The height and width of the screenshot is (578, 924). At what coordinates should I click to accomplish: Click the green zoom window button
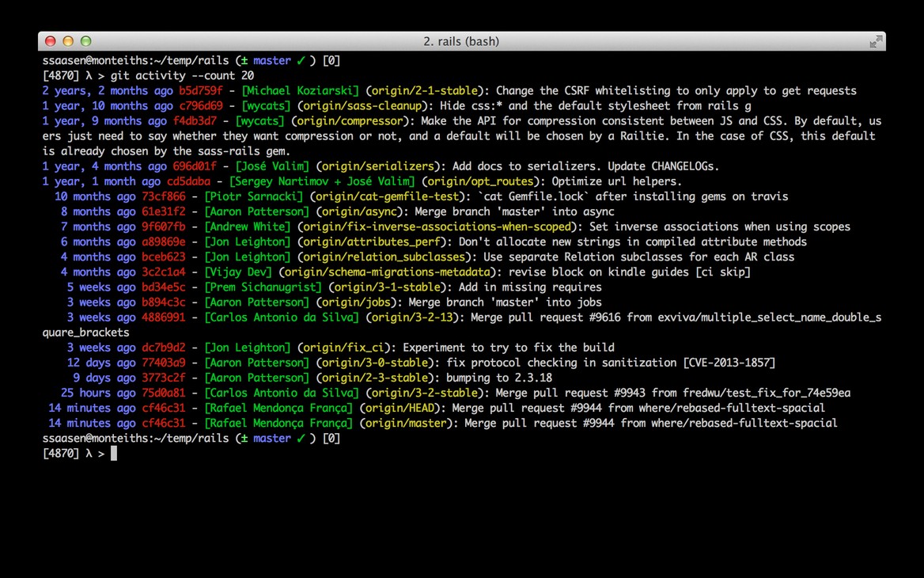(x=86, y=41)
